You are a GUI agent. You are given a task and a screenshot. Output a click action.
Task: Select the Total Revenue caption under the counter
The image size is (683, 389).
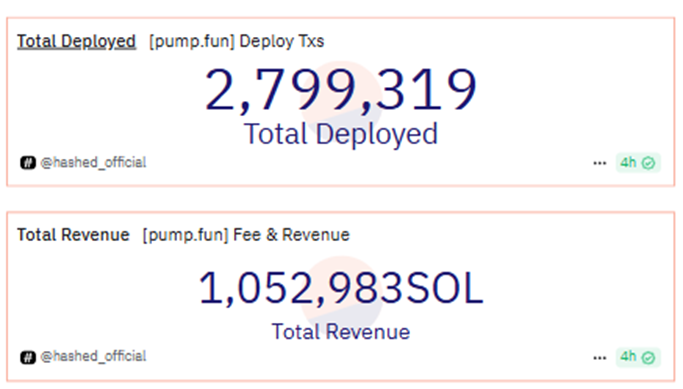coord(341,332)
